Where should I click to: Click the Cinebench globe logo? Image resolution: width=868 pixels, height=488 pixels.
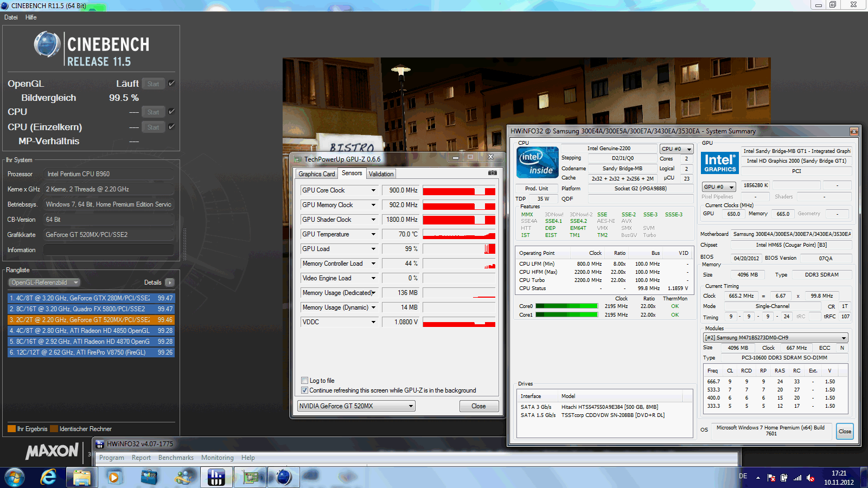47,44
